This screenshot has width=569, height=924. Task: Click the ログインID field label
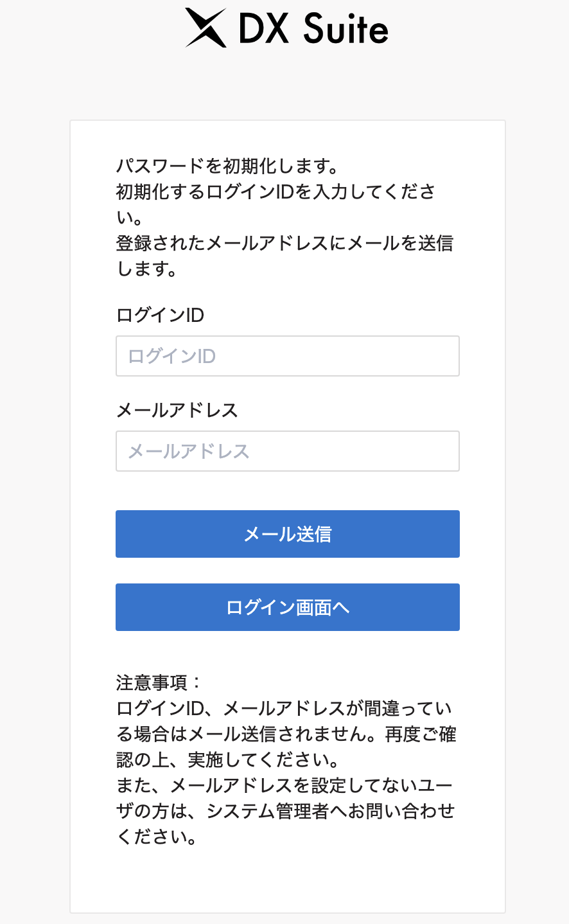click(x=160, y=315)
